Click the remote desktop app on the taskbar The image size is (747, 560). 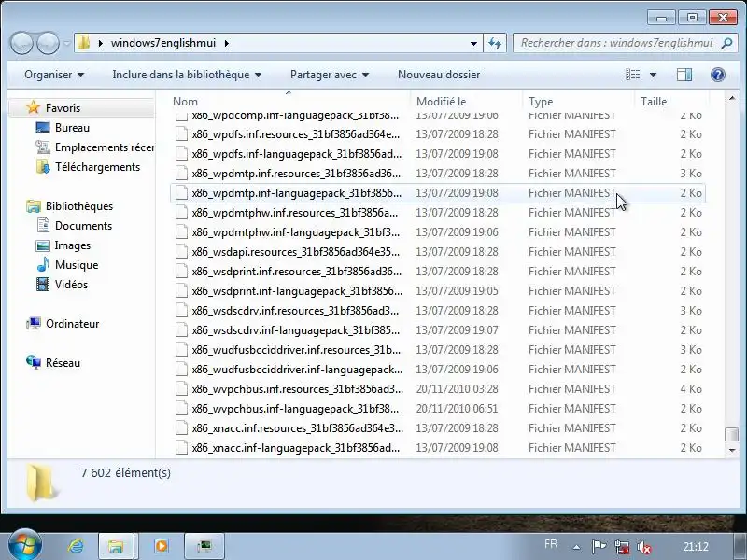point(204,546)
